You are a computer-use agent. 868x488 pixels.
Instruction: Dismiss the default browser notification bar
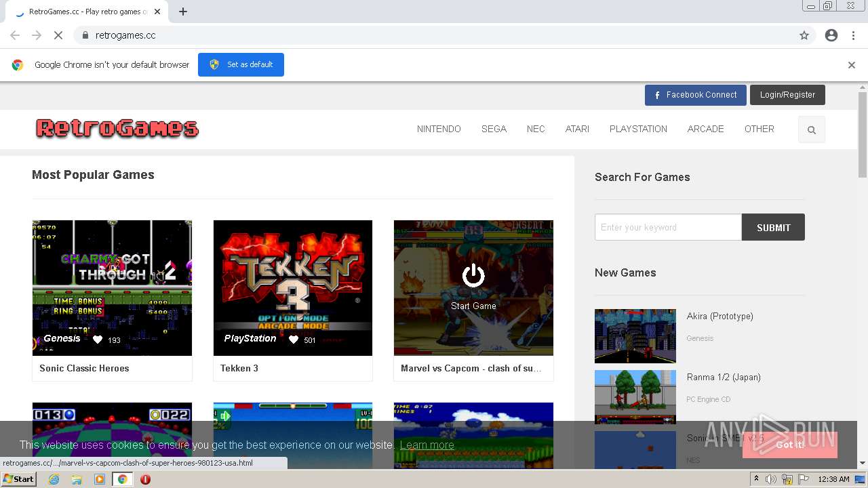point(852,65)
